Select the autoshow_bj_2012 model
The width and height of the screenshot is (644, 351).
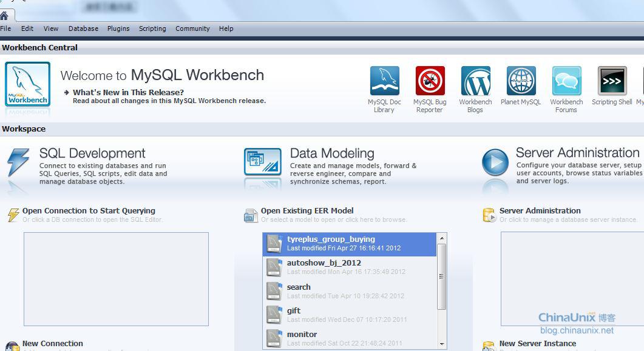click(x=350, y=267)
